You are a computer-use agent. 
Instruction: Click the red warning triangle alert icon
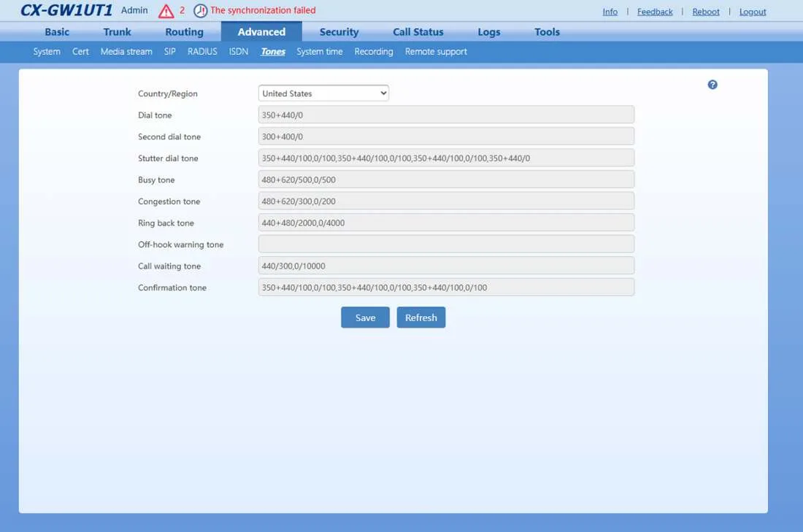[x=166, y=11]
